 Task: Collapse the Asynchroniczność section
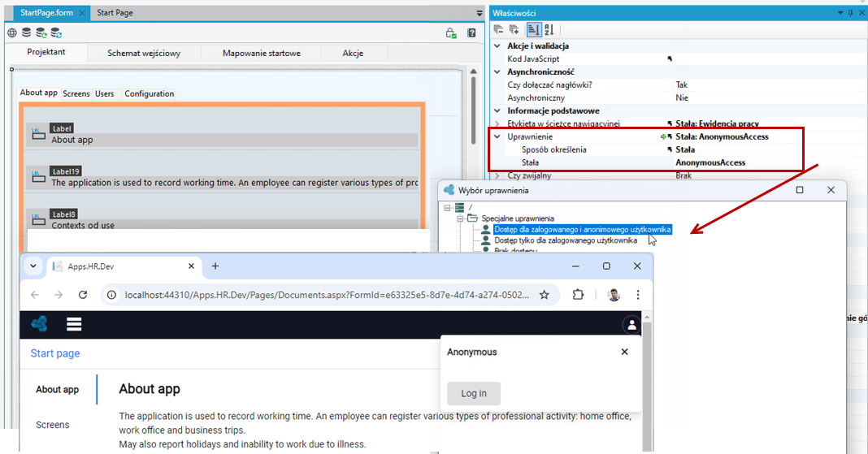(x=497, y=72)
